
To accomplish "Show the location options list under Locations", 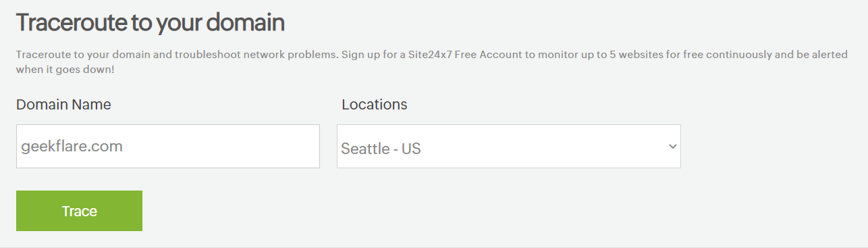I will (x=509, y=146).
